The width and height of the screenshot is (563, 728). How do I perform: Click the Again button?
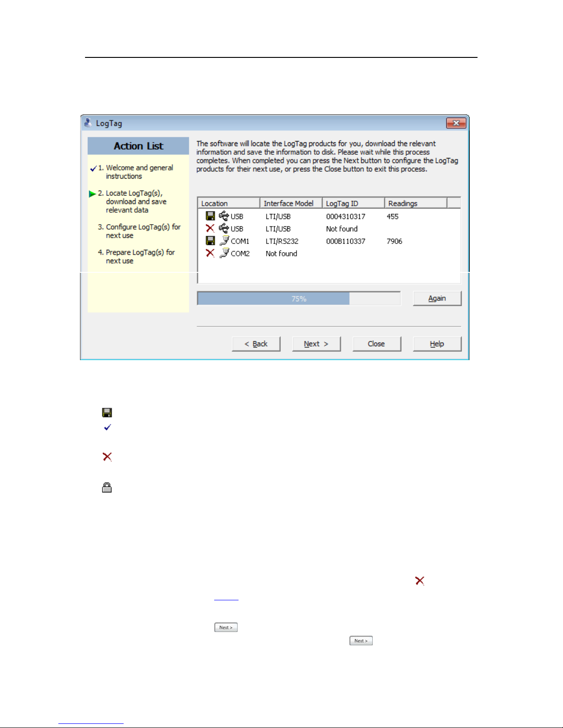437,298
